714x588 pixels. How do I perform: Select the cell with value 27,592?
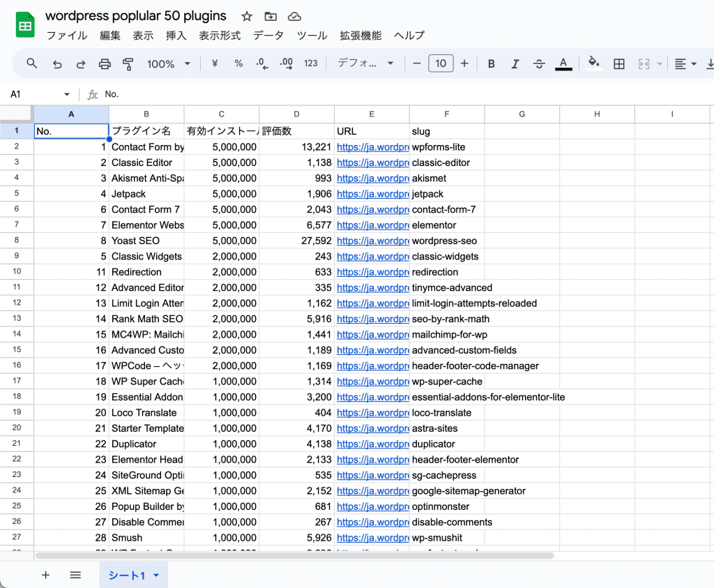[x=296, y=241]
